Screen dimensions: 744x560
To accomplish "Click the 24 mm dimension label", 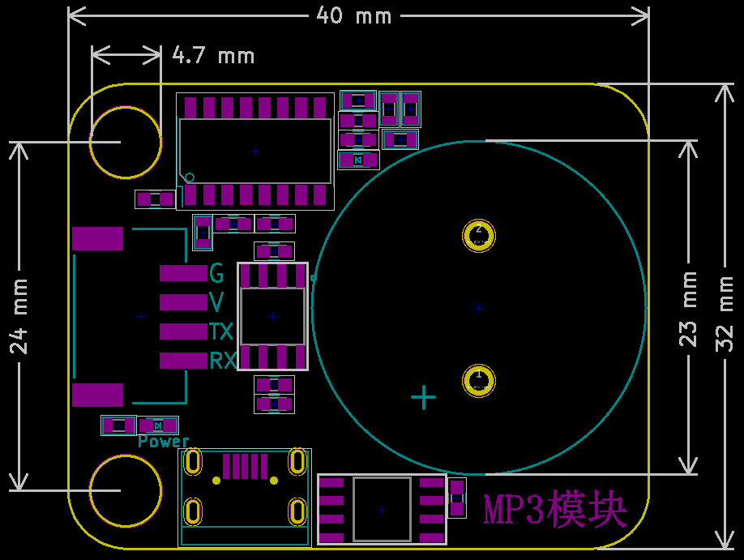I will click(19, 316).
